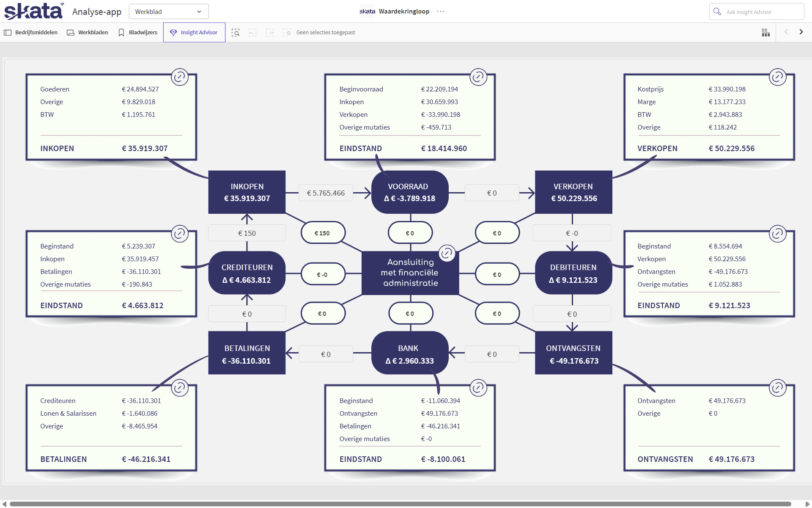Open Bladwijzers bookmarks menu
This screenshot has height=508, width=812.
tap(138, 33)
